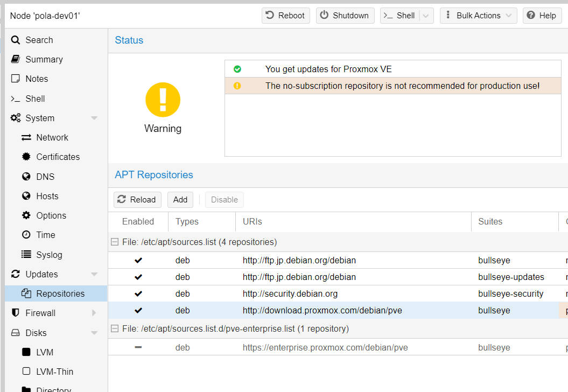Click the Network icon in the sidebar
The width and height of the screenshot is (568, 392).
pyautogui.click(x=26, y=138)
